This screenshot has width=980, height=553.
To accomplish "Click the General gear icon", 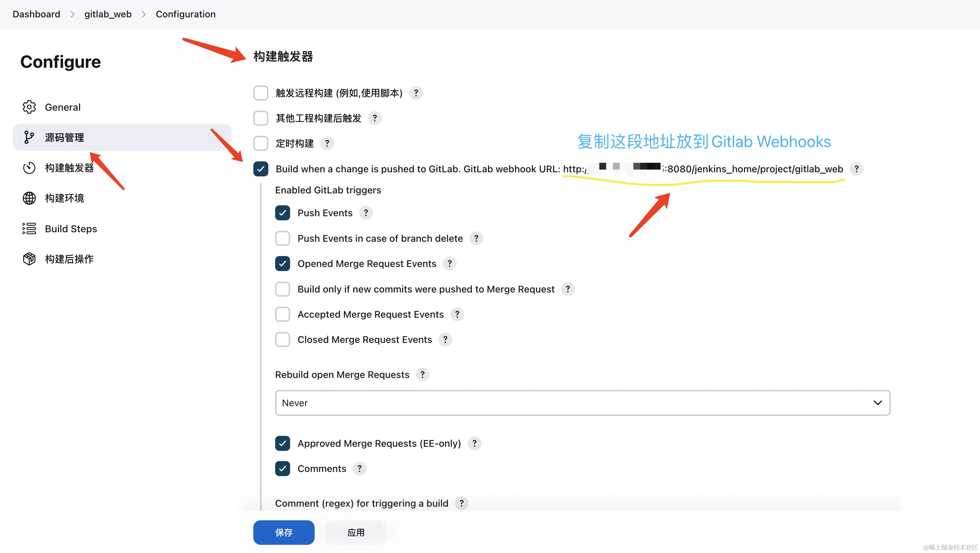I will (x=29, y=107).
